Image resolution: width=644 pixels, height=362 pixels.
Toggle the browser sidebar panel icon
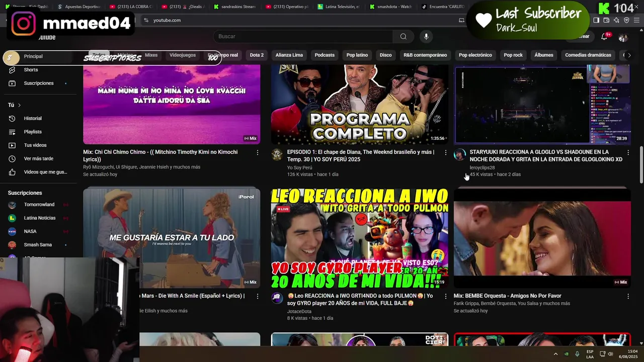[596, 20]
